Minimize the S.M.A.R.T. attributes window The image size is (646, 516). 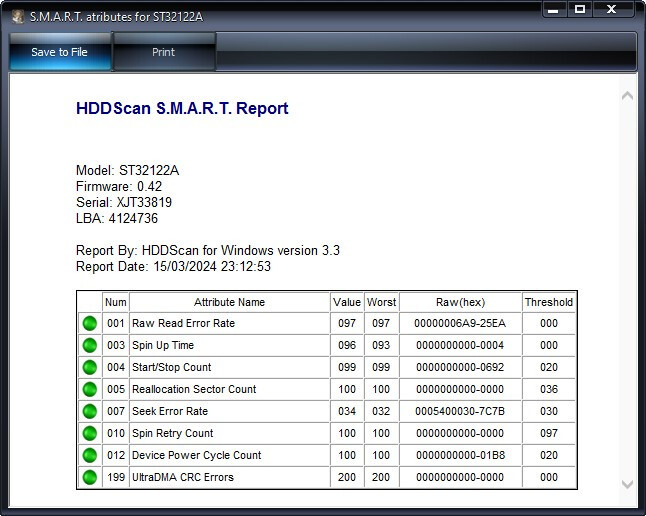point(554,9)
